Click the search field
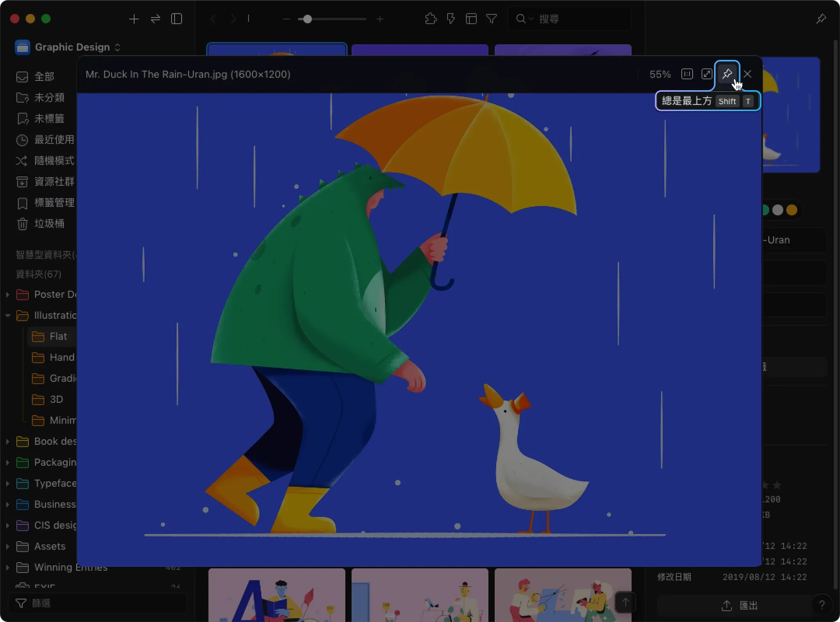 pos(569,19)
